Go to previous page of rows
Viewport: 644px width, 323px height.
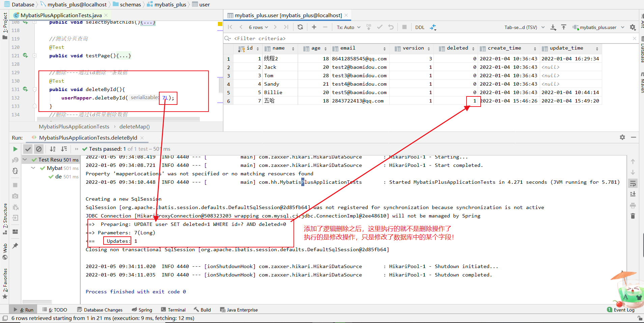(241, 27)
